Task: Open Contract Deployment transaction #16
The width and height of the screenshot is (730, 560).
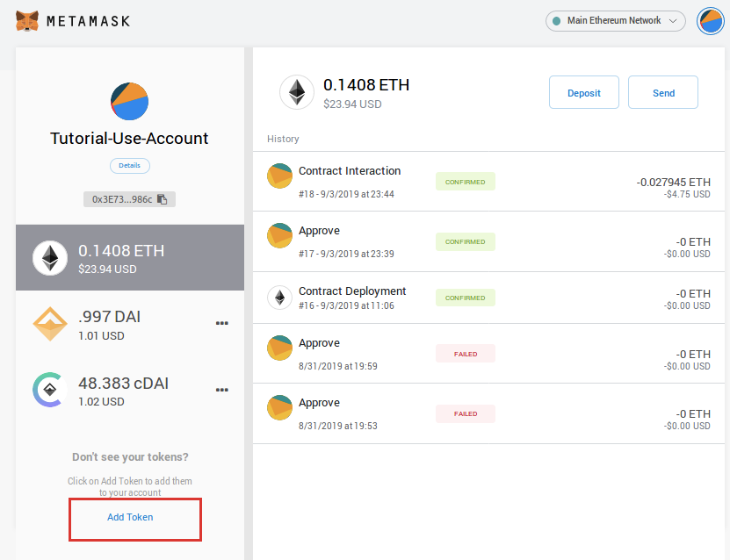Action: (488, 298)
